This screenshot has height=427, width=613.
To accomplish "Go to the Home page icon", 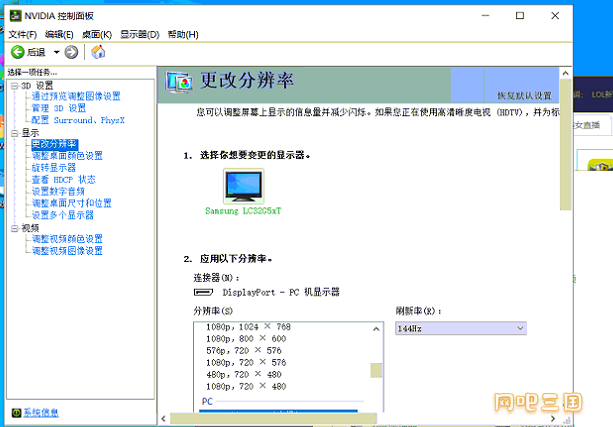I will tap(98, 52).
